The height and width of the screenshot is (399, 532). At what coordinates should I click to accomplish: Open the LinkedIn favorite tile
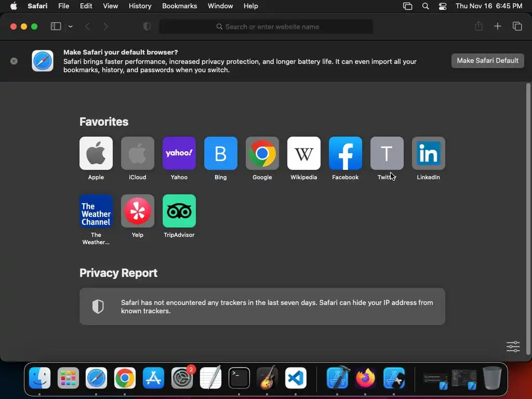(429, 153)
